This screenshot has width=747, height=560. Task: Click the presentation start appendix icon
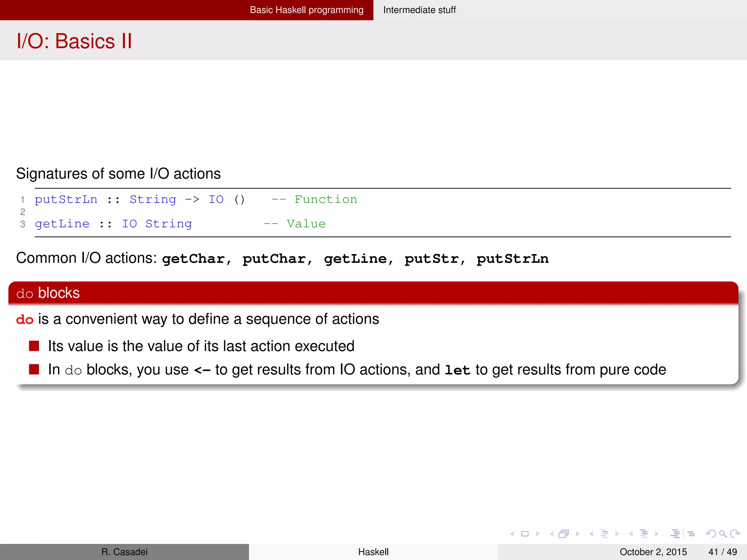(x=675, y=534)
